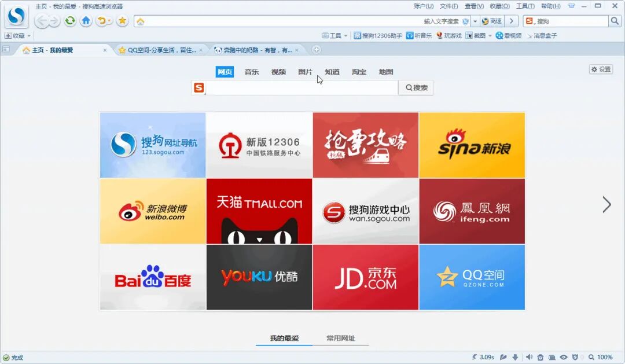Open the sina新浪 tile

[472, 145]
